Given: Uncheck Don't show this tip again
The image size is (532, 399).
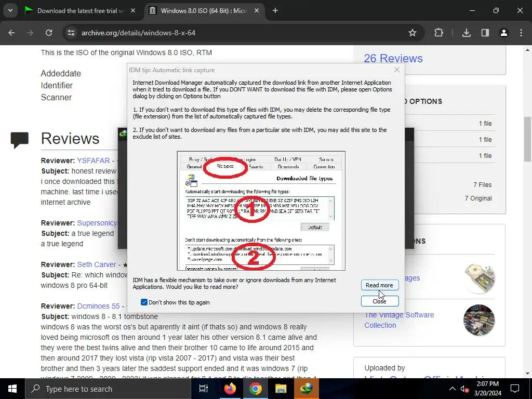Looking at the screenshot, I should 144,302.
